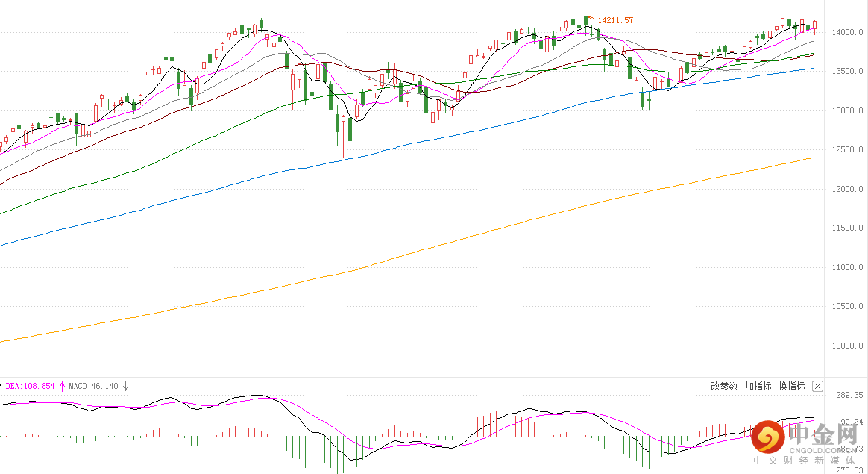Click the long-wick candlestick that dips to about 12400
This screenshot has height=474, width=868.
(343, 136)
